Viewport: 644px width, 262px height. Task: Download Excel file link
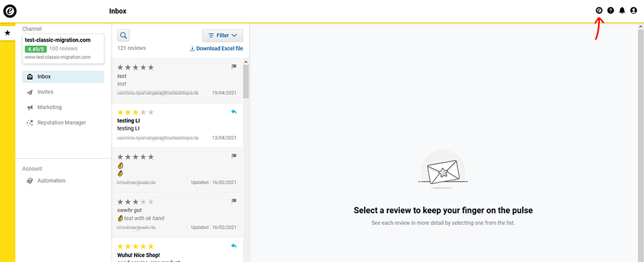216,49
